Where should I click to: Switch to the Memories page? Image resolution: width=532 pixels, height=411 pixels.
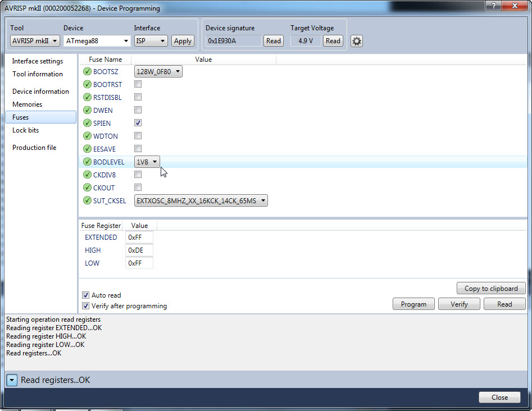click(27, 104)
